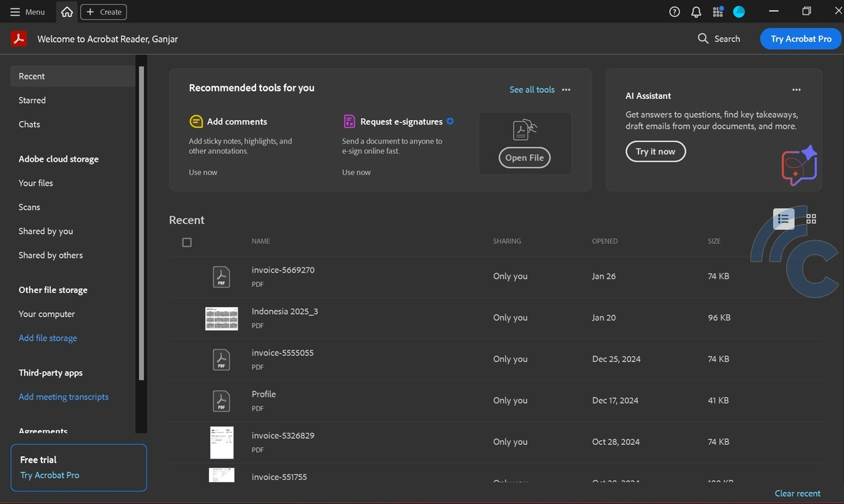
Task: Click Use now under Add comments
Action: point(203,172)
